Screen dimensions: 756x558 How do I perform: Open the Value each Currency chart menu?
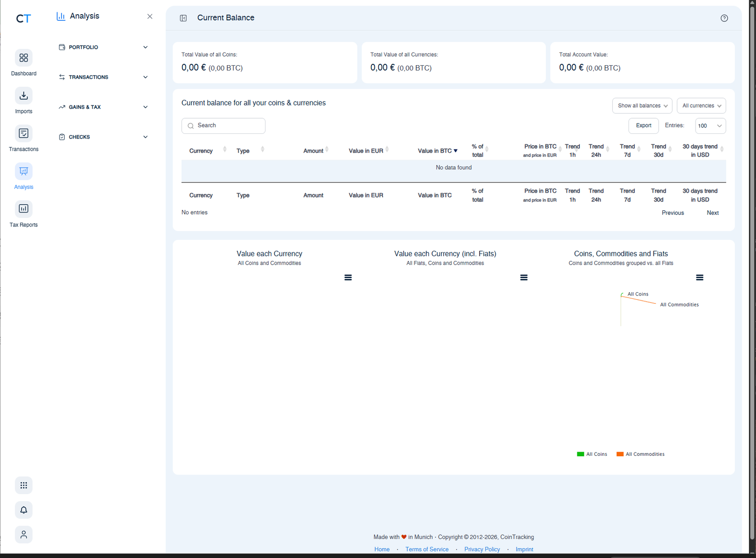(x=348, y=277)
